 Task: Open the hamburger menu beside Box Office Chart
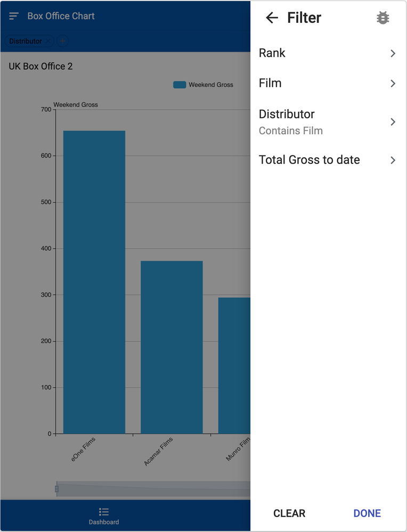click(x=14, y=16)
